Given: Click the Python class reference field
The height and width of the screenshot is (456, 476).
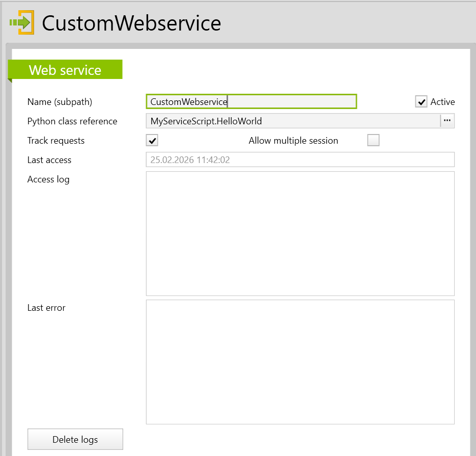Looking at the screenshot, I should 293,121.
